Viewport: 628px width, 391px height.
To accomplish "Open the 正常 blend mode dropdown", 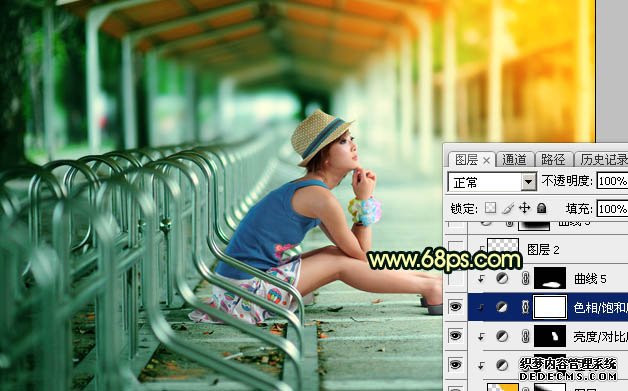I will [x=492, y=182].
